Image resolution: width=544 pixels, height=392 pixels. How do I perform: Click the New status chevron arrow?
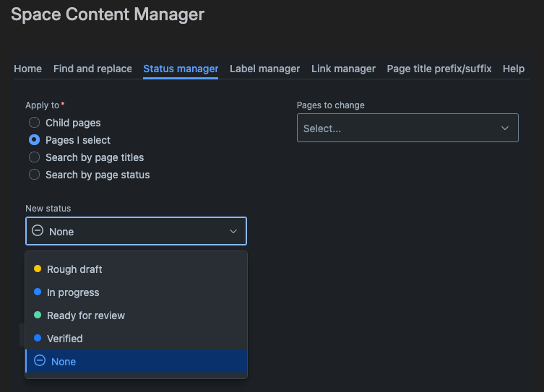(x=233, y=231)
